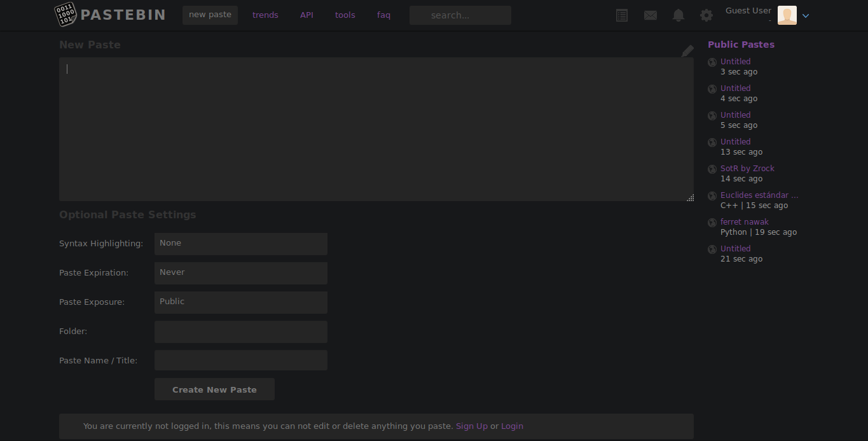Go to the tools section
Screen dimensions: 868x441
[345, 15]
